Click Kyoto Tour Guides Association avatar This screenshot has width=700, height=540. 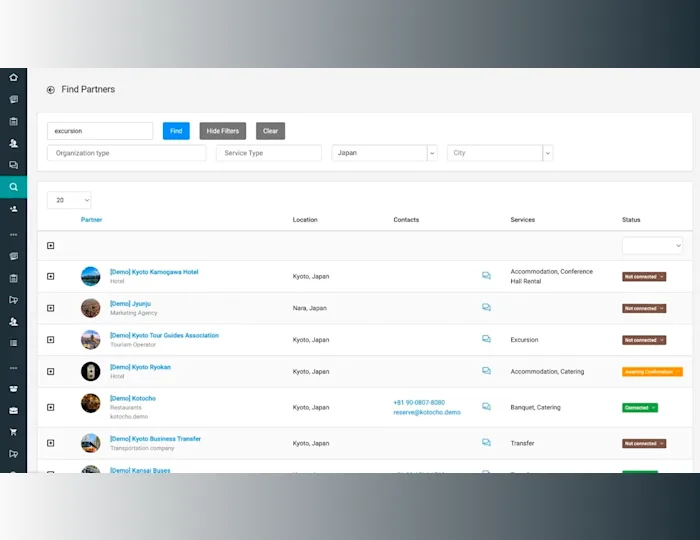[91, 340]
